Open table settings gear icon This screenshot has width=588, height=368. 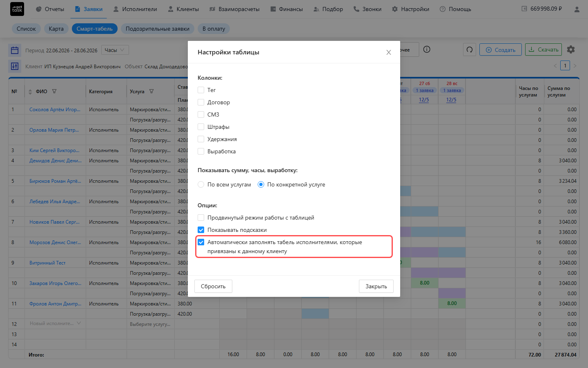click(571, 49)
